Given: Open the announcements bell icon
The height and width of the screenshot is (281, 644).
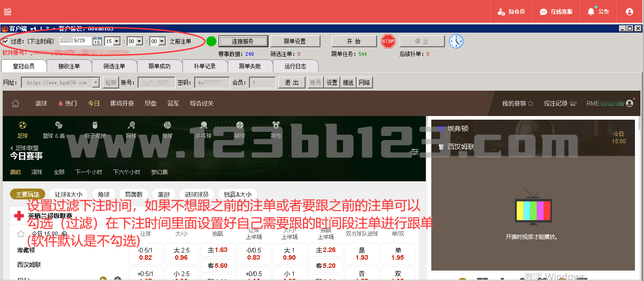Looking at the screenshot, I should [x=591, y=12].
